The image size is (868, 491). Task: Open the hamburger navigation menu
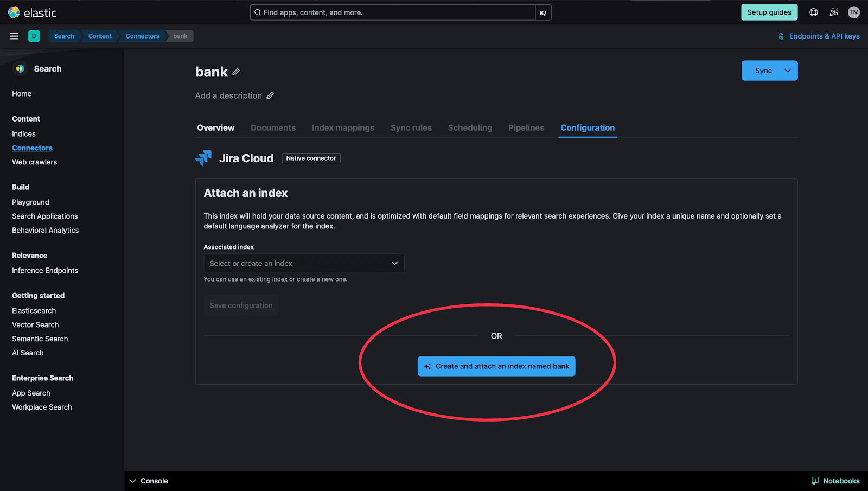pos(14,36)
